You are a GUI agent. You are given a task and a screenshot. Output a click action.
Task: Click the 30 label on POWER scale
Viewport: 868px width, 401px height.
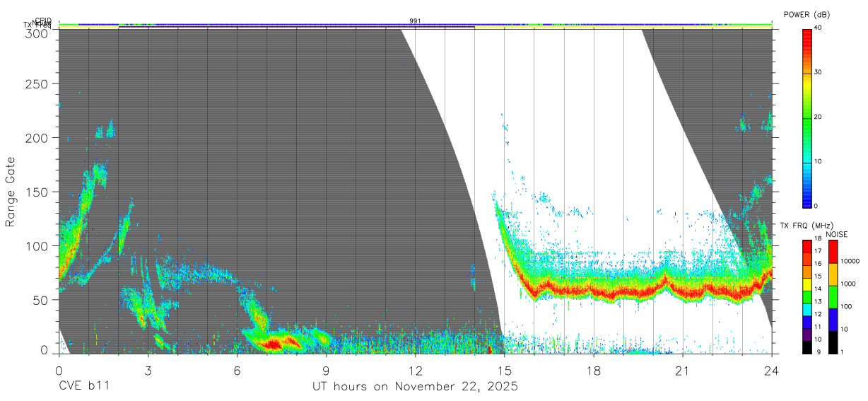point(819,72)
